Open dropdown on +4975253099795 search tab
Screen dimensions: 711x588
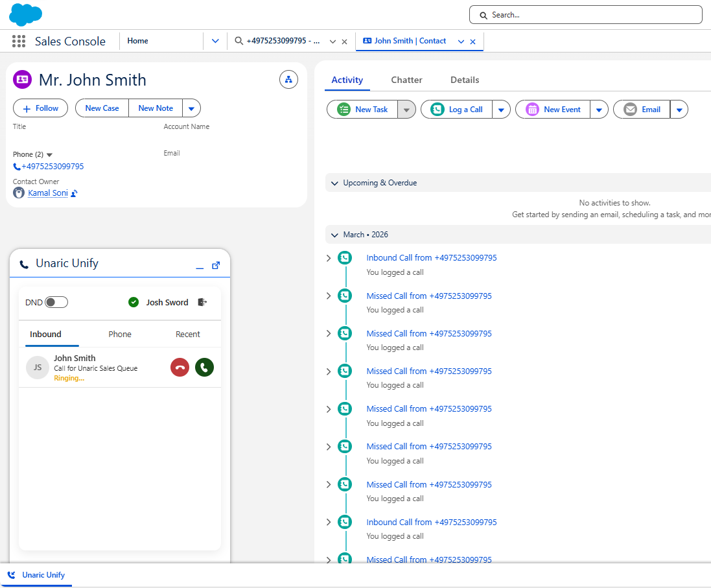pos(333,41)
